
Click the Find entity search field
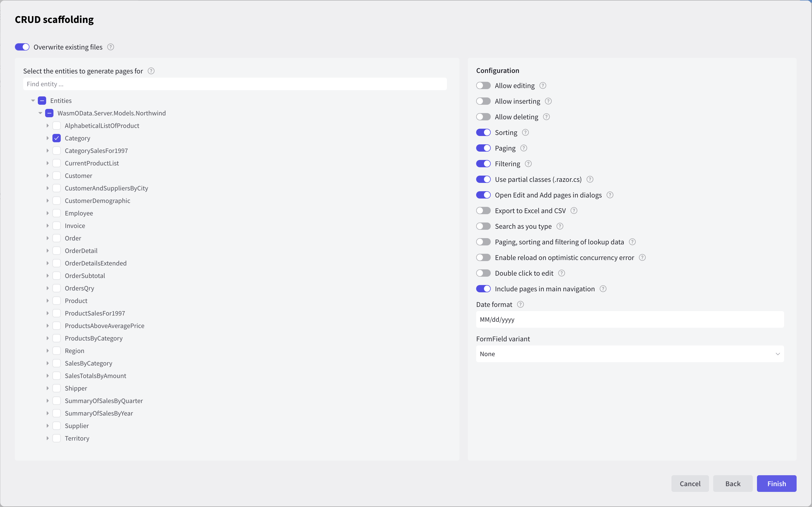click(235, 84)
